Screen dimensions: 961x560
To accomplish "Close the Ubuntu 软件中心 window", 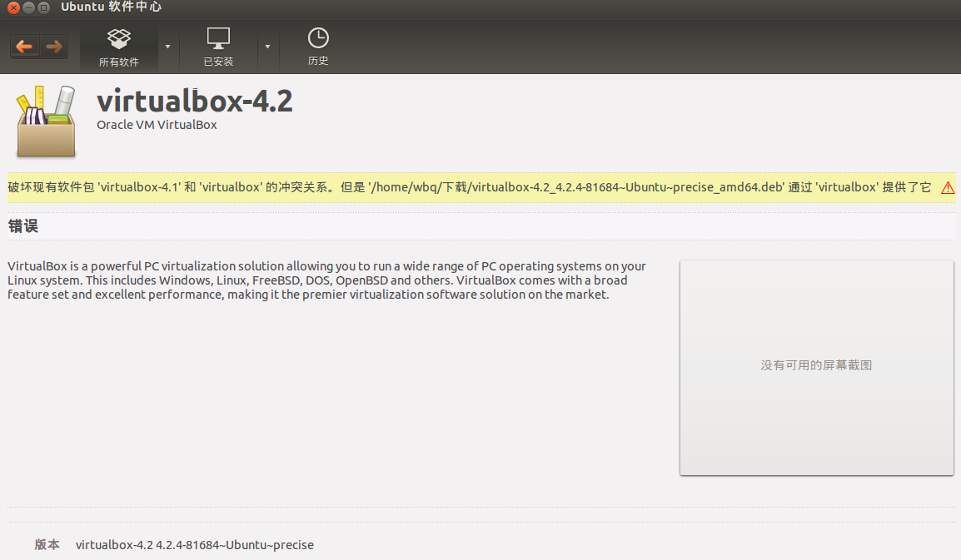I will [13, 8].
